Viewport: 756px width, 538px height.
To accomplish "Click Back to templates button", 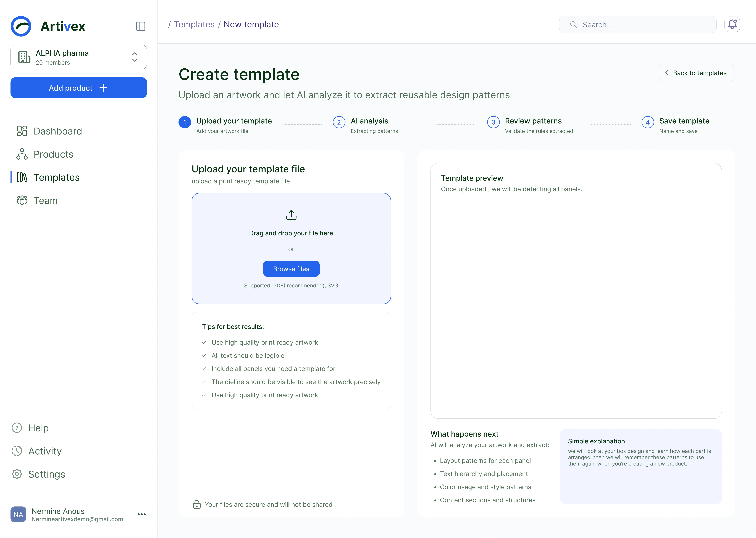I will [x=696, y=73].
